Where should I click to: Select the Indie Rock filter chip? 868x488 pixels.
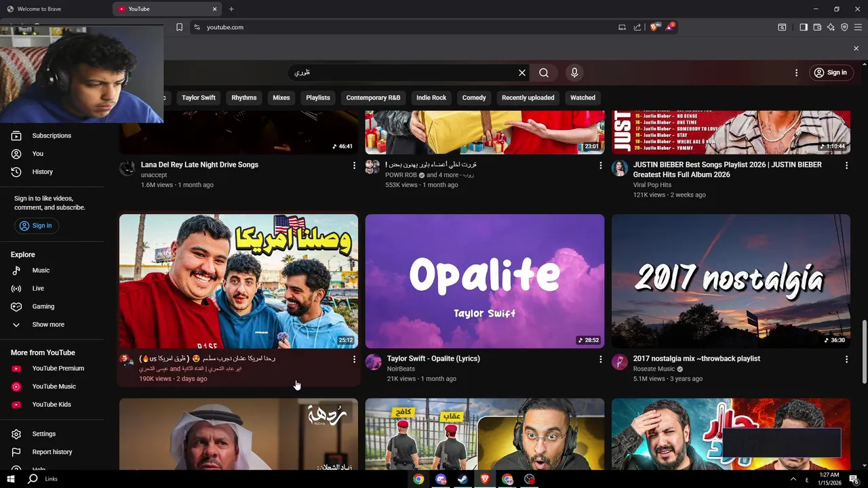click(x=431, y=98)
